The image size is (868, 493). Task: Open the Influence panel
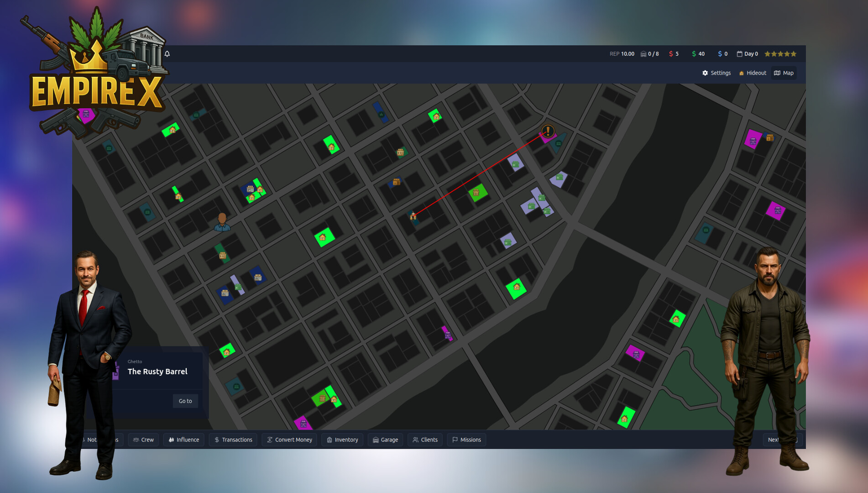183,440
